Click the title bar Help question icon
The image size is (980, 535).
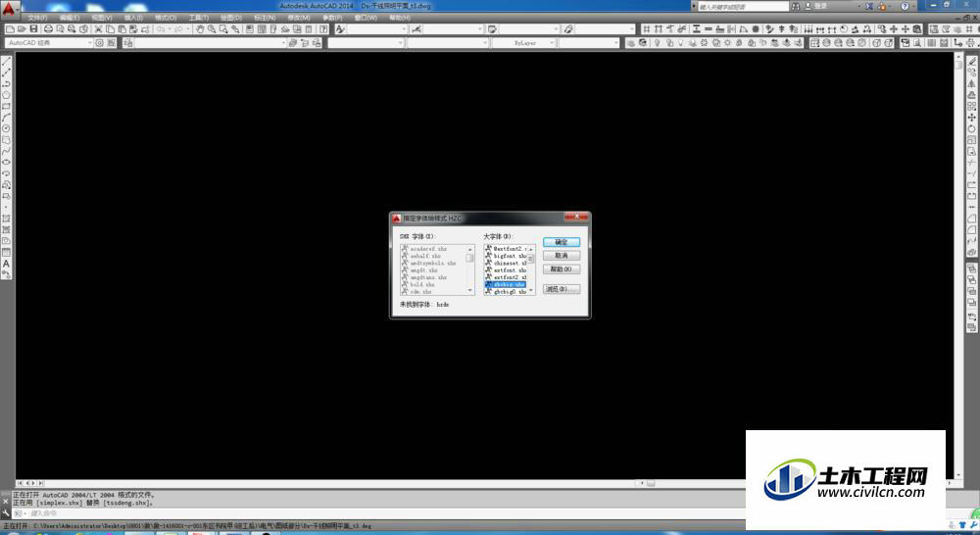click(905, 6)
